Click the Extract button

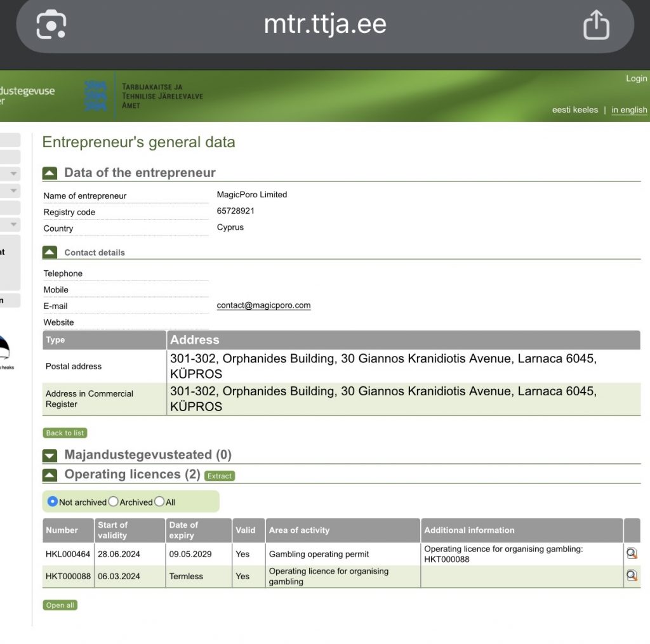click(220, 476)
